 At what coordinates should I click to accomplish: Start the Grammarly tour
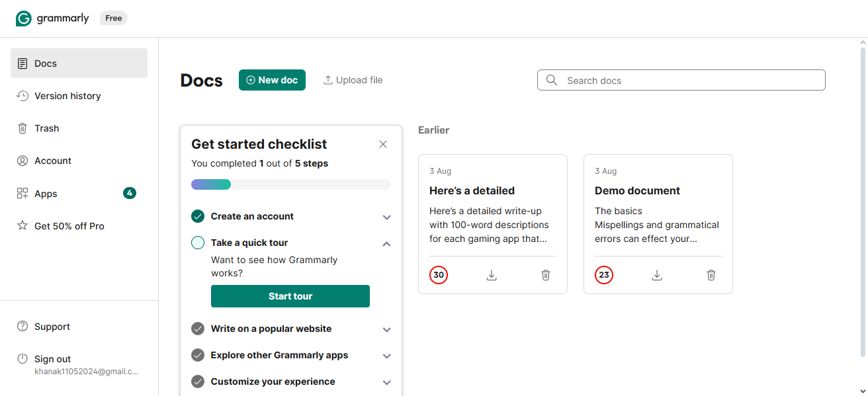coord(290,296)
